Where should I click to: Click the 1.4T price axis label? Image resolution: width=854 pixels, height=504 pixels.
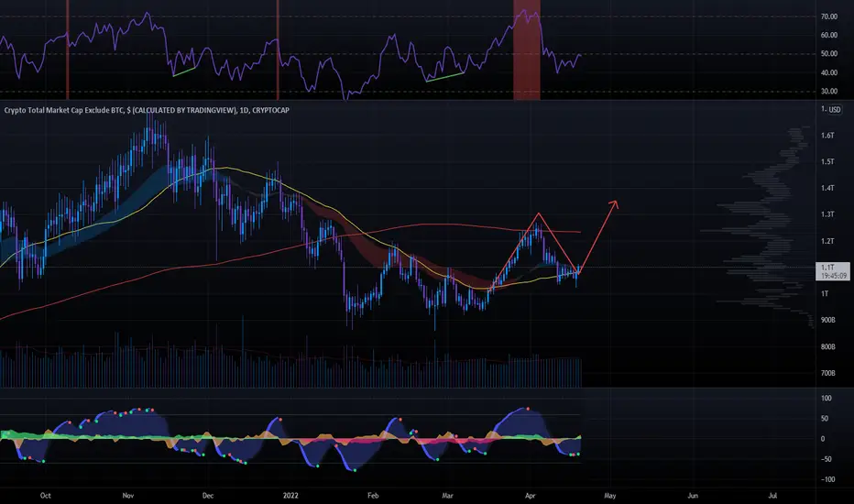pyautogui.click(x=827, y=188)
